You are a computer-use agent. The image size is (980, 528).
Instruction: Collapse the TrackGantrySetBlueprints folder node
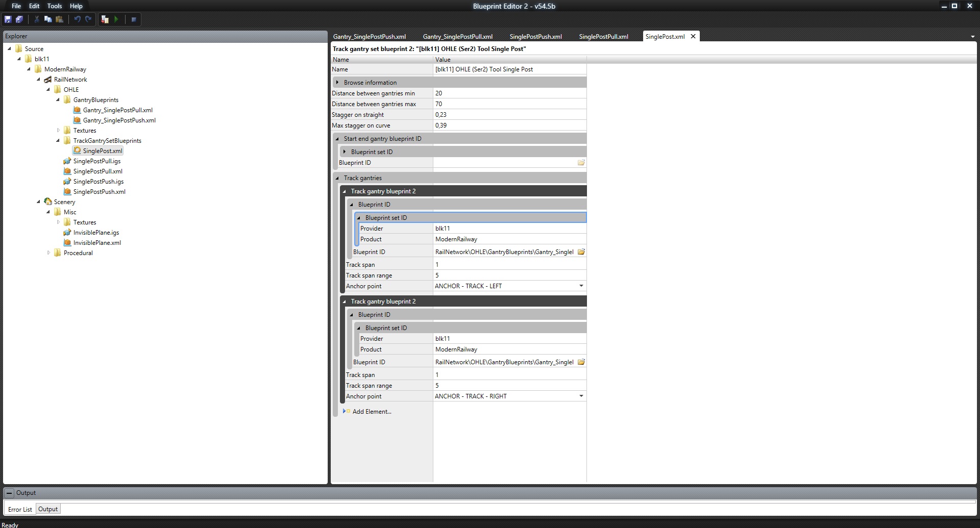[58, 141]
